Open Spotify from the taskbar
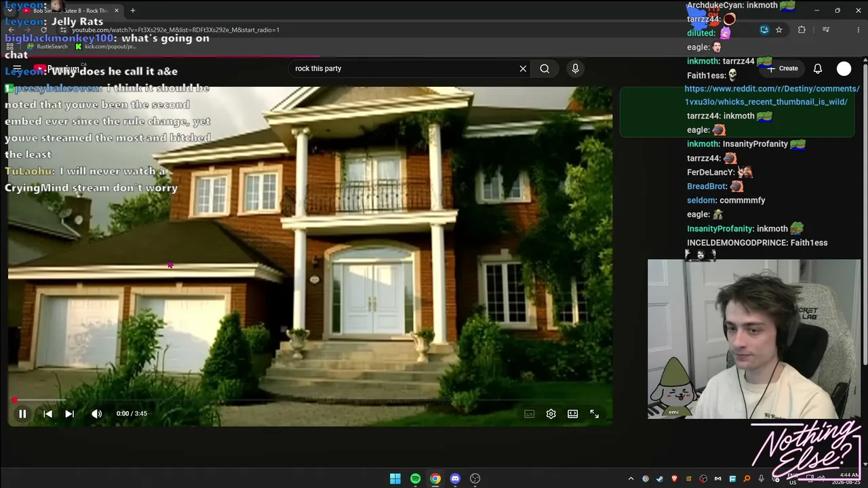The image size is (868, 488). (416, 479)
